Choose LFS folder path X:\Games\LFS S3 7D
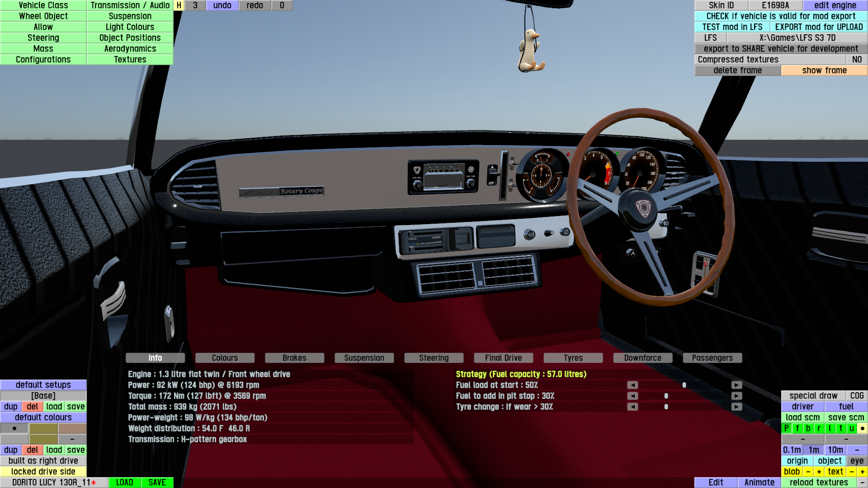The height and width of the screenshot is (488, 868). [x=797, y=38]
